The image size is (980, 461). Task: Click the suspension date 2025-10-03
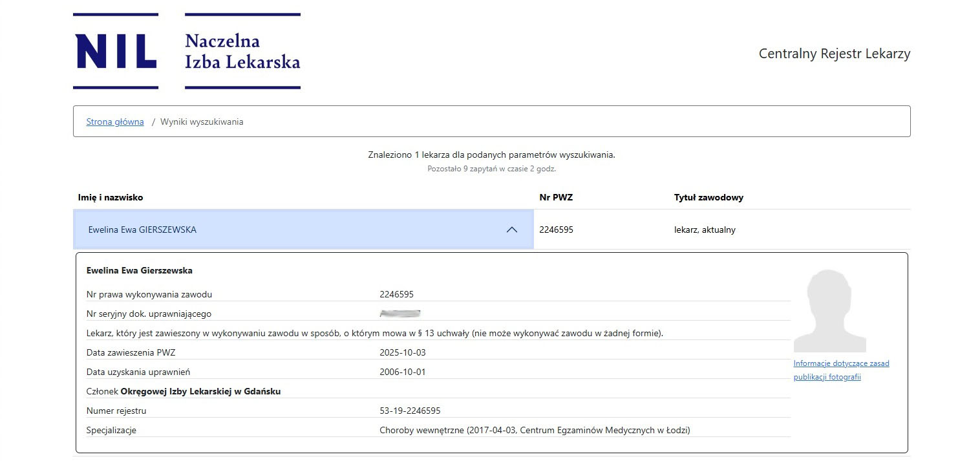point(403,352)
